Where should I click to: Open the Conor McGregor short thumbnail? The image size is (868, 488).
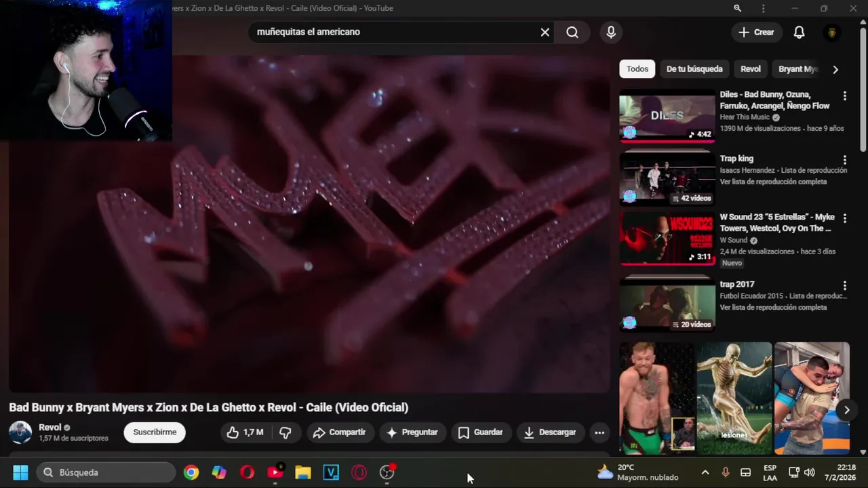(x=656, y=399)
